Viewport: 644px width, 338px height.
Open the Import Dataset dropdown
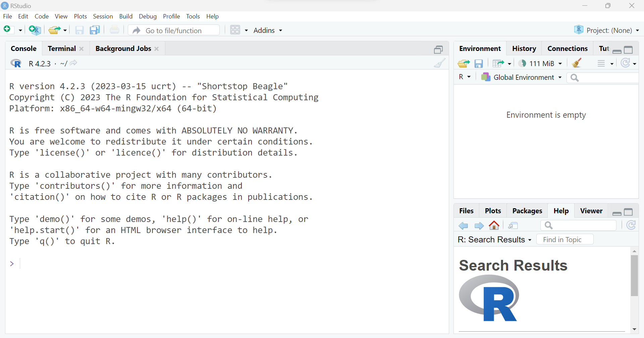click(x=501, y=63)
